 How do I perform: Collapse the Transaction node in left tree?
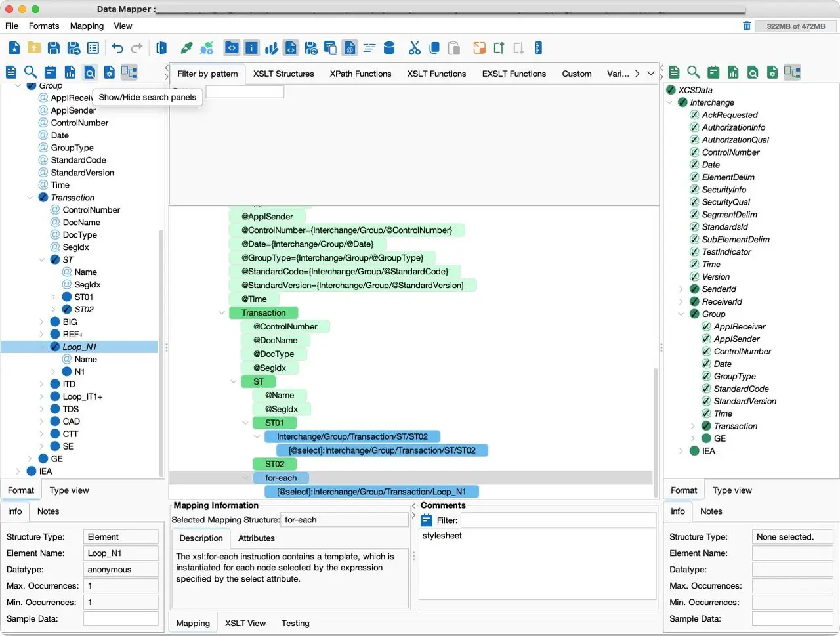[30, 198]
